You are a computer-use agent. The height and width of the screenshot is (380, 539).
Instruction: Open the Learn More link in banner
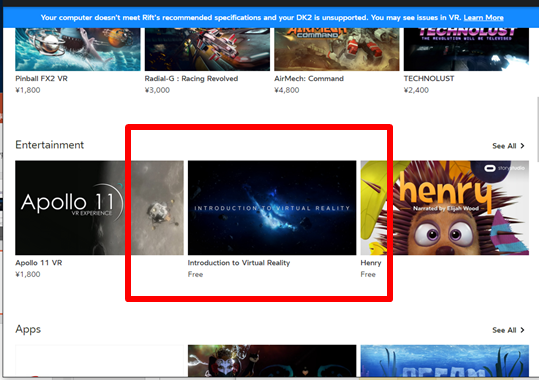pyautogui.click(x=483, y=18)
